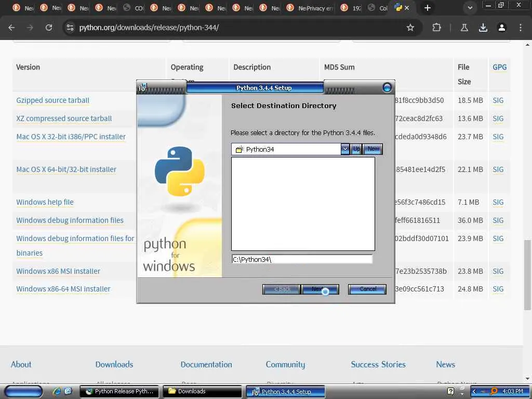
Task: Switch to the 'Col' tab
Action: tap(378, 8)
